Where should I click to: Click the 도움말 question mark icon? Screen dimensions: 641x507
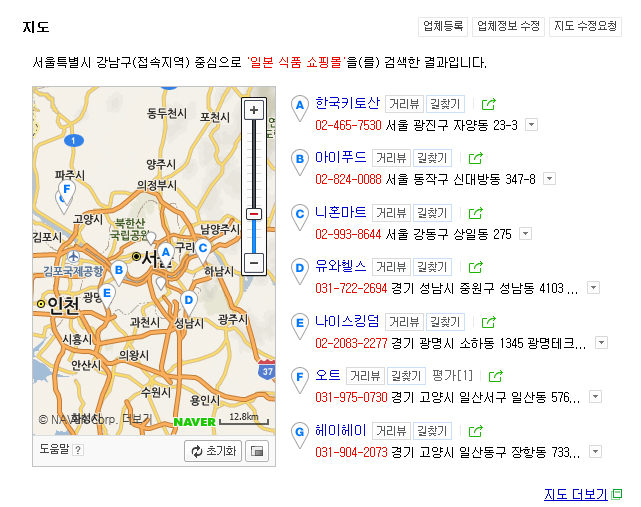click(x=78, y=450)
